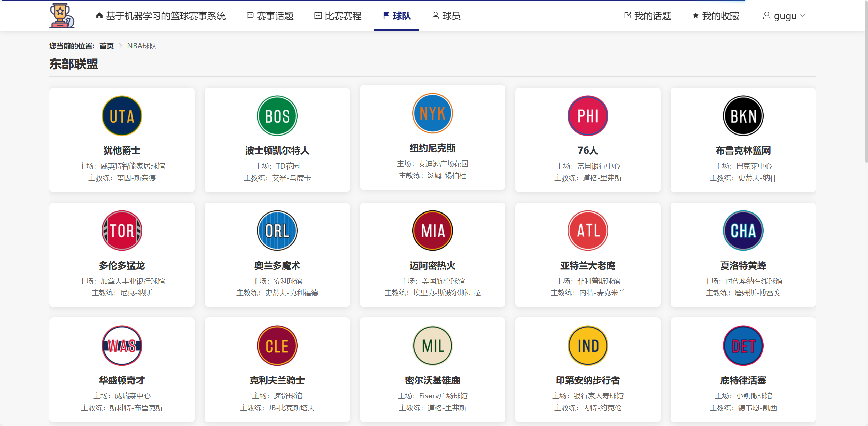The image size is (868, 426).
Task: Open the 克利夫兰骑士 team name
Action: coord(277,380)
